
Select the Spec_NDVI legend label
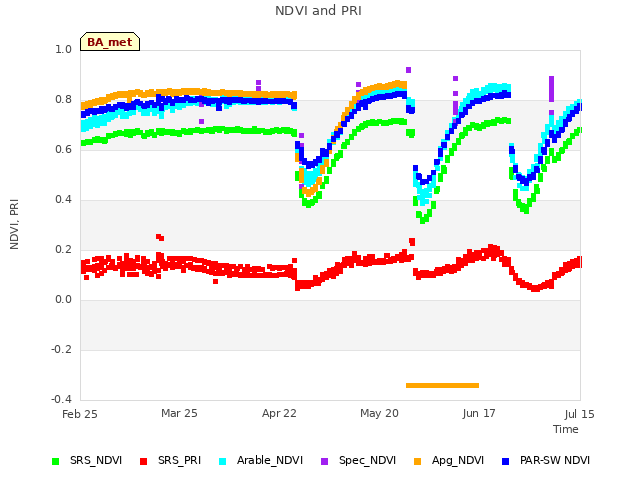pos(367,460)
